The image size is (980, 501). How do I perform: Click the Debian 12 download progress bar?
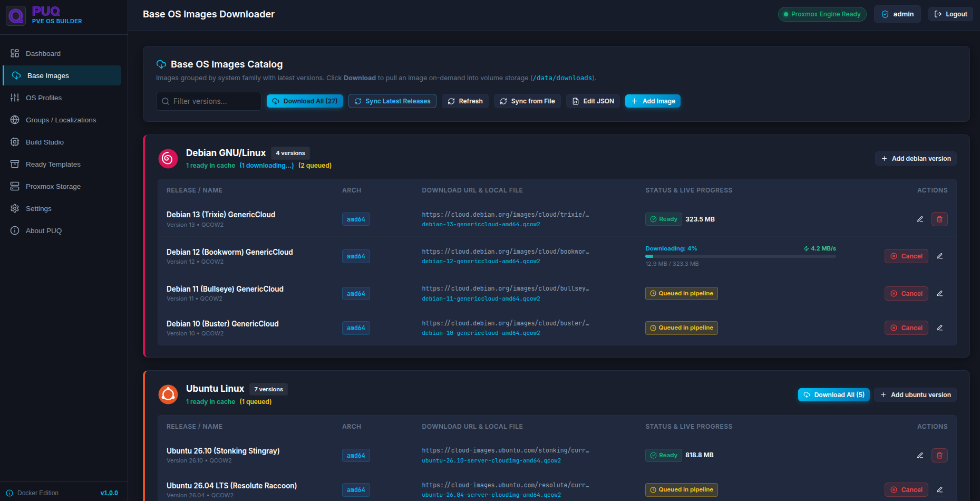[741, 256]
